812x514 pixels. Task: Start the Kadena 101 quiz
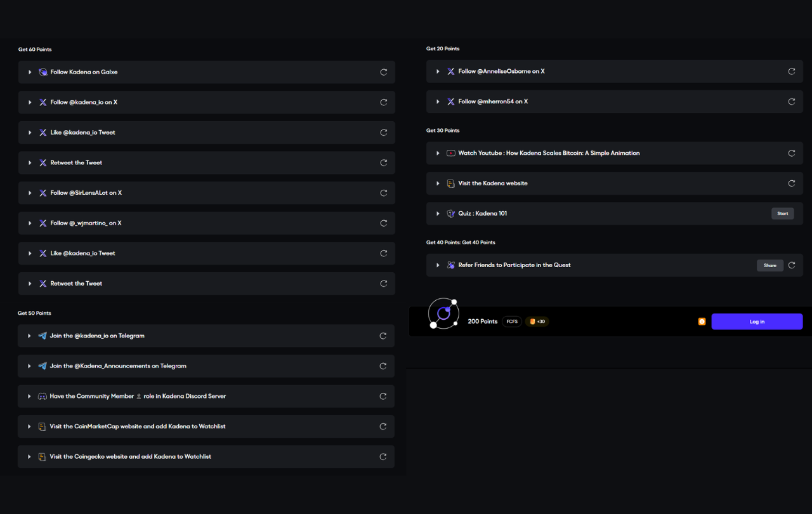(x=782, y=214)
